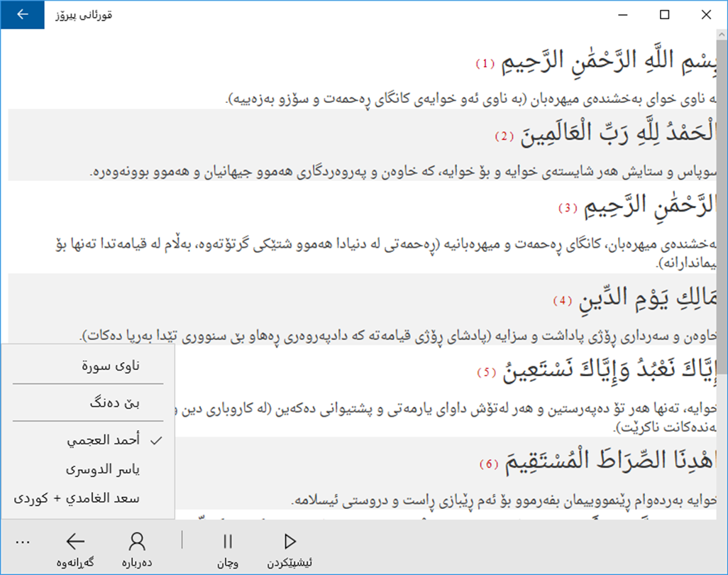Open the three-dots more menu
This screenshot has height=575, width=728.
(x=22, y=542)
